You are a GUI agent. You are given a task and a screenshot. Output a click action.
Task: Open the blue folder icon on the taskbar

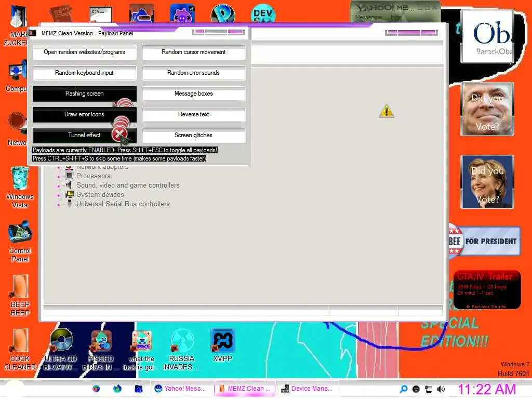coord(138,389)
